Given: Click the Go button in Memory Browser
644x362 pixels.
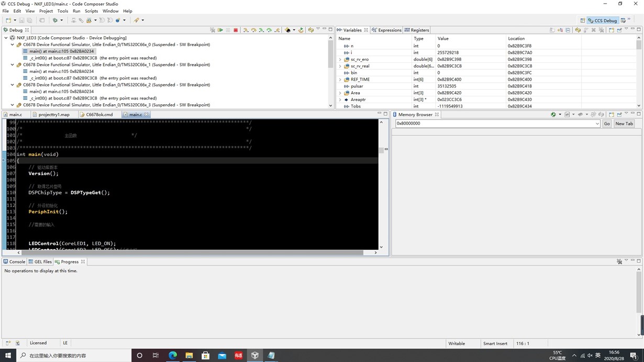Looking at the screenshot, I should click(x=607, y=124).
